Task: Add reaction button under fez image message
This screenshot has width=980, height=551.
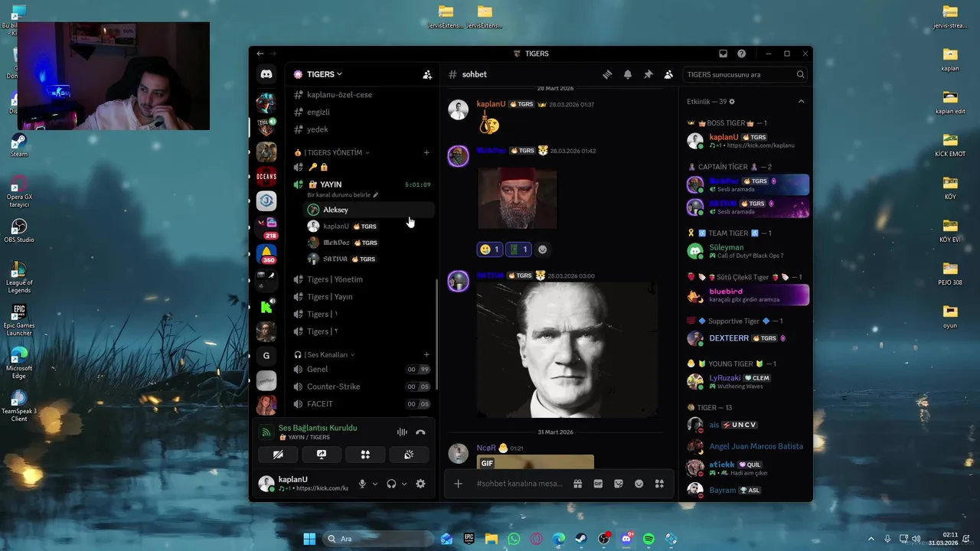Action: pos(543,249)
